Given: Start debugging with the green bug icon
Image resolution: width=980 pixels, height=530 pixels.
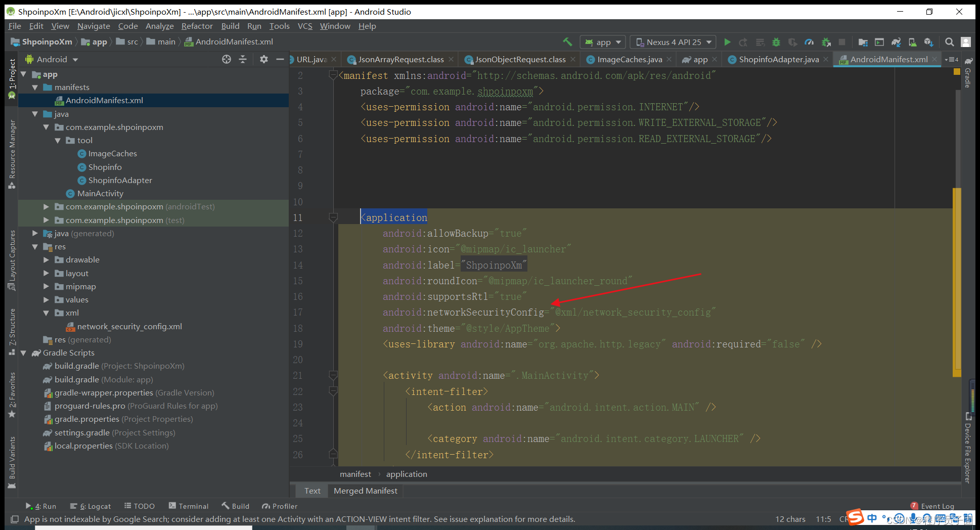Looking at the screenshot, I should click(776, 42).
